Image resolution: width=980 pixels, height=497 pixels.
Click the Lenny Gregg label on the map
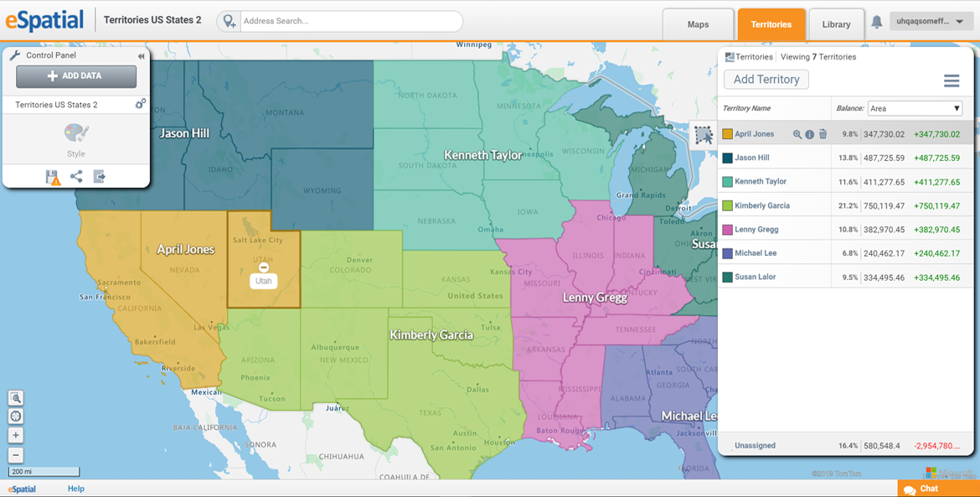(x=595, y=298)
